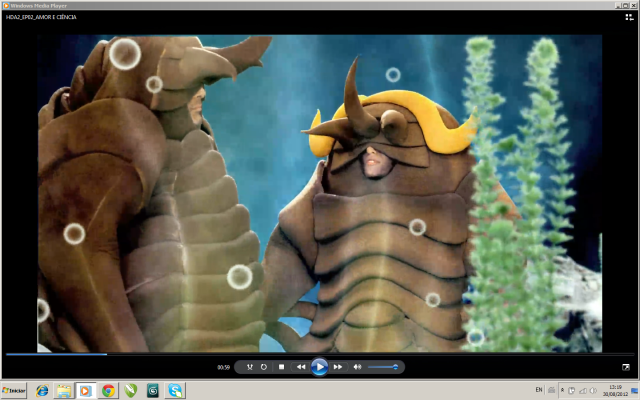Click the EN language indicator
This screenshot has height=400, width=640.
[539, 389]
